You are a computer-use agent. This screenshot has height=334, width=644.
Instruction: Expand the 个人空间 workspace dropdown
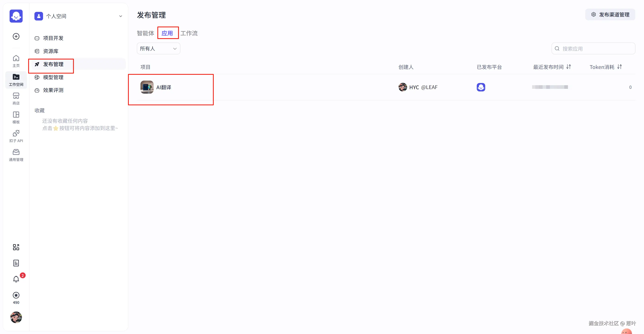click(x=121, y=16)
